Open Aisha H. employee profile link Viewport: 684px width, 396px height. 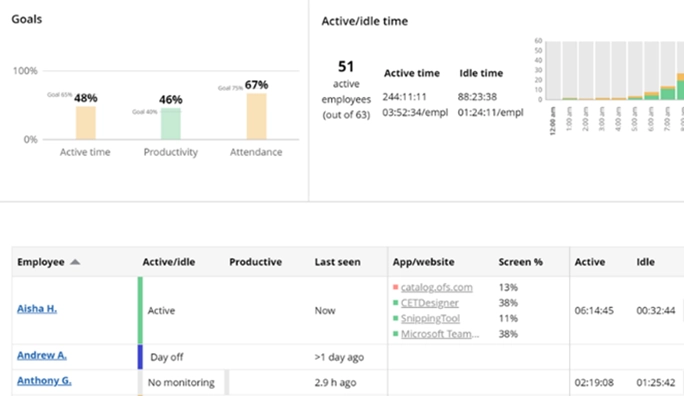click(x=37, y=309)
